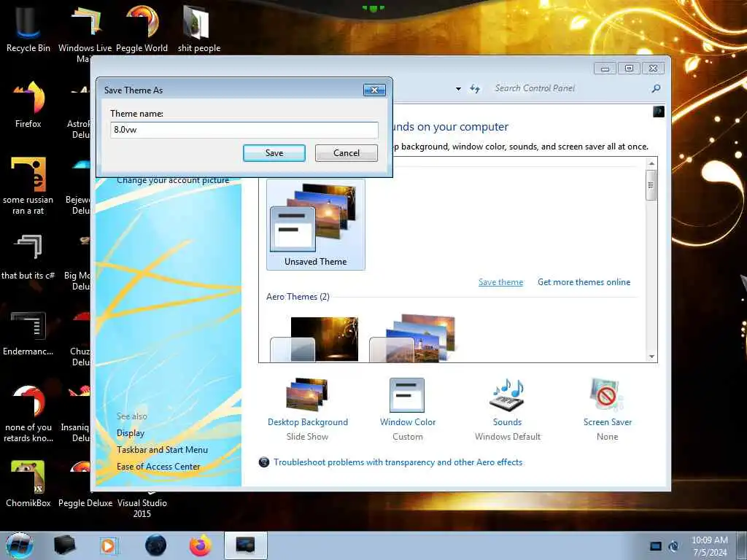Click the Aero Themes (2) group header
Viewport: 747px width, 560px height.
click(298, 297)
